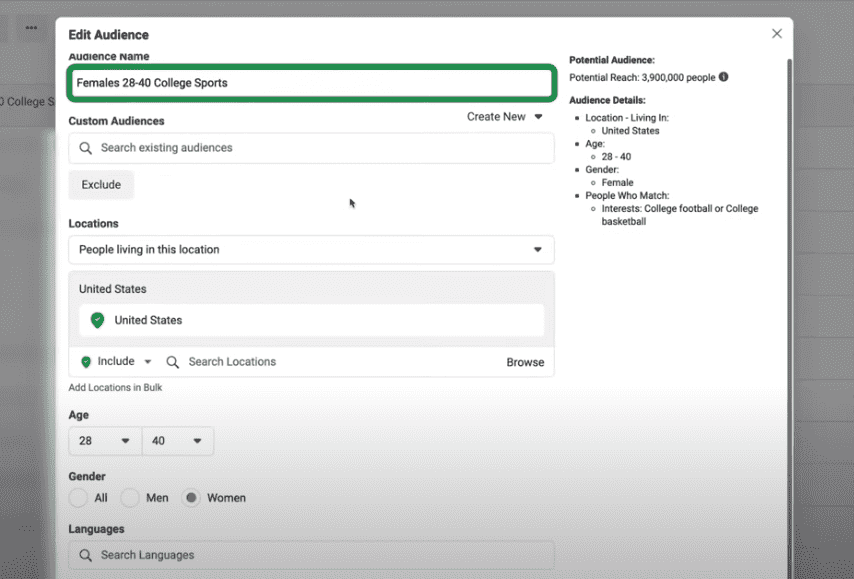
Task: Click Potential Reach 3,900,000 people text
Action: point(642,77)
